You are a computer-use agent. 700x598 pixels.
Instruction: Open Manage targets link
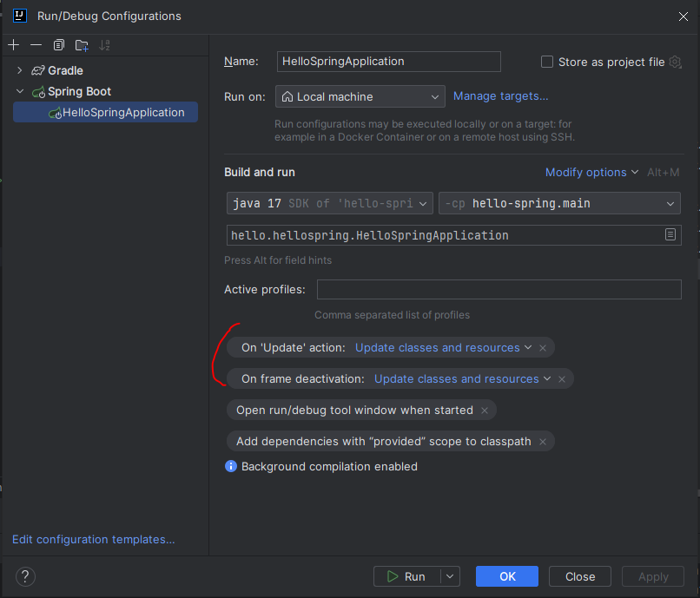click(500, 96)
